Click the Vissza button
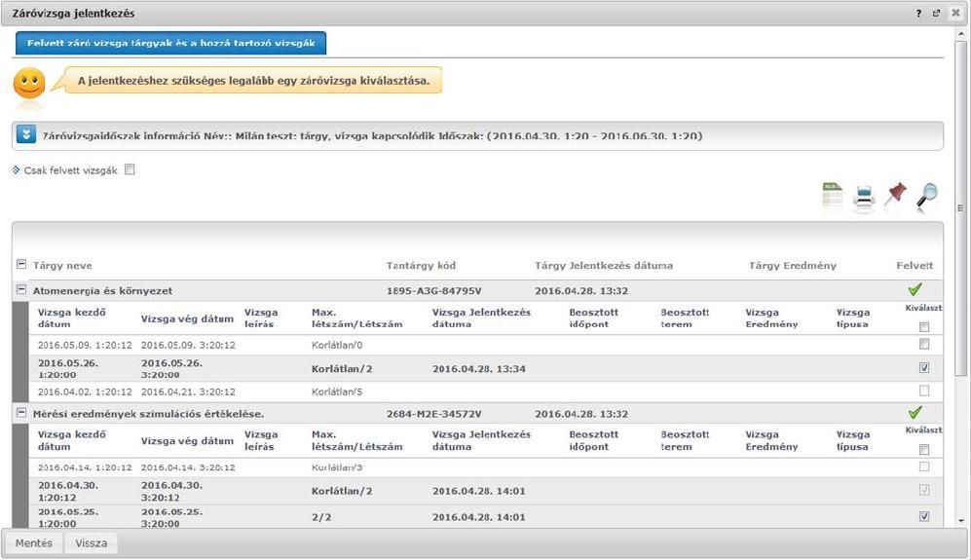The height and width of the screenshot is (560, 971). [x=91, y=543]
